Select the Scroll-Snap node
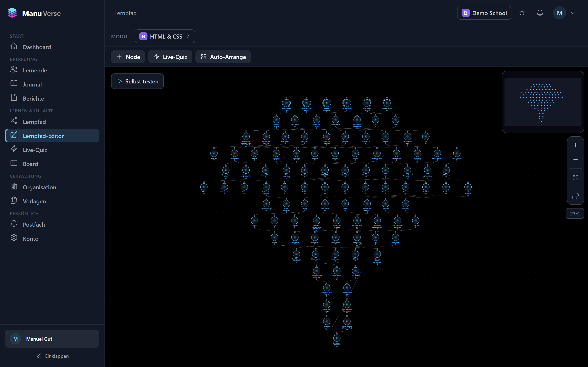Image resolution: width=588 pixels, height=367 pixels. coord(416,220)
